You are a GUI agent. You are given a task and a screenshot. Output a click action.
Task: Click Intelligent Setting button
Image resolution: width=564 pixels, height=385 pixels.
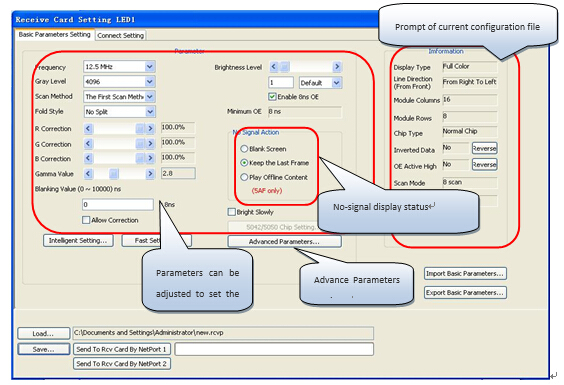tap(78, 240)
